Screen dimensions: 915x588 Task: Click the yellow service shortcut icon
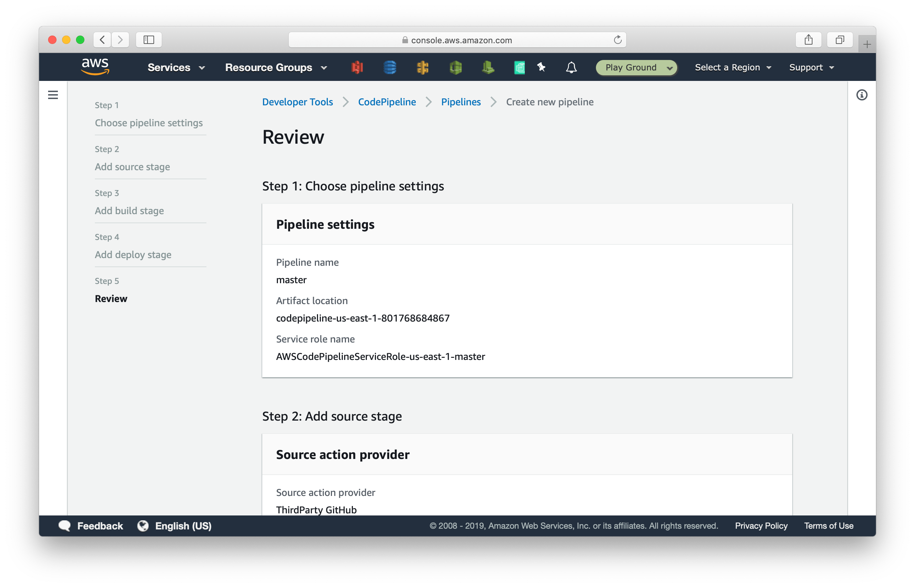423,67
